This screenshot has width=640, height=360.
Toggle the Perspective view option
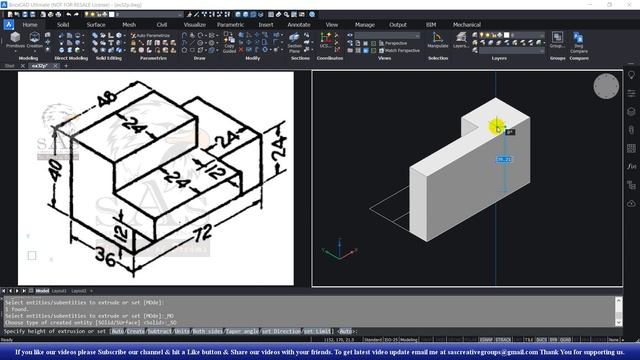coord(393,43)
